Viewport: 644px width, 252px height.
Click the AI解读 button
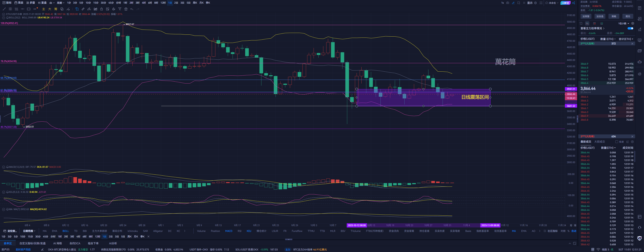(x=565, y=3)
